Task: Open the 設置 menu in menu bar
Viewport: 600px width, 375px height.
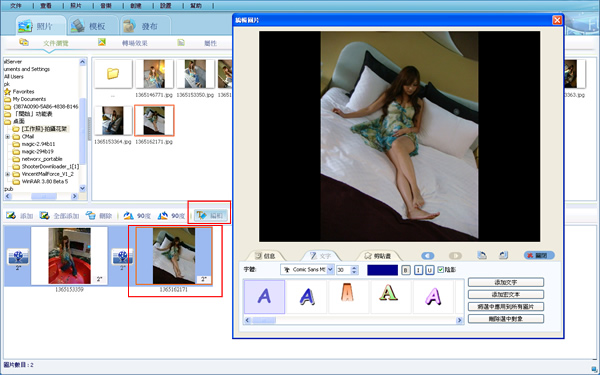Action: coord(166,5)
